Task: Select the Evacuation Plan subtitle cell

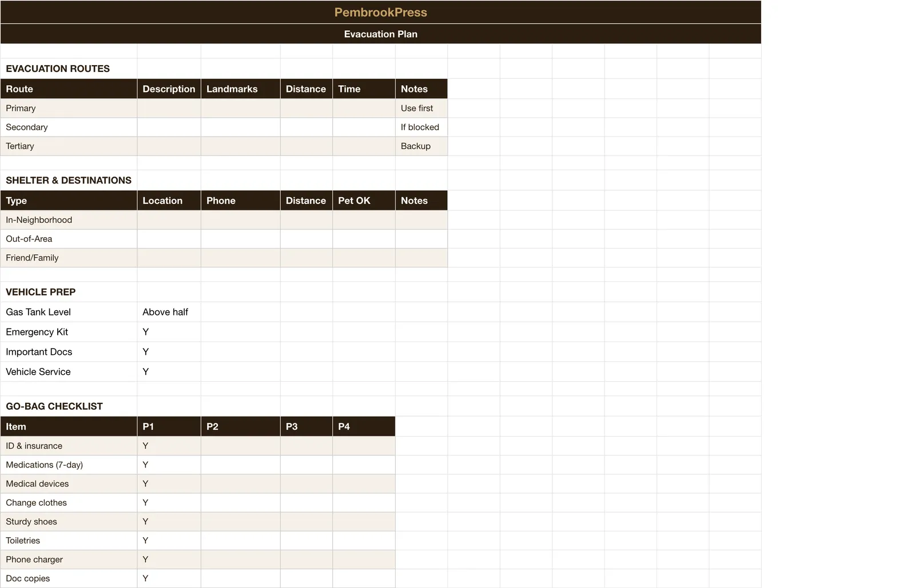Action: [380, 34]
